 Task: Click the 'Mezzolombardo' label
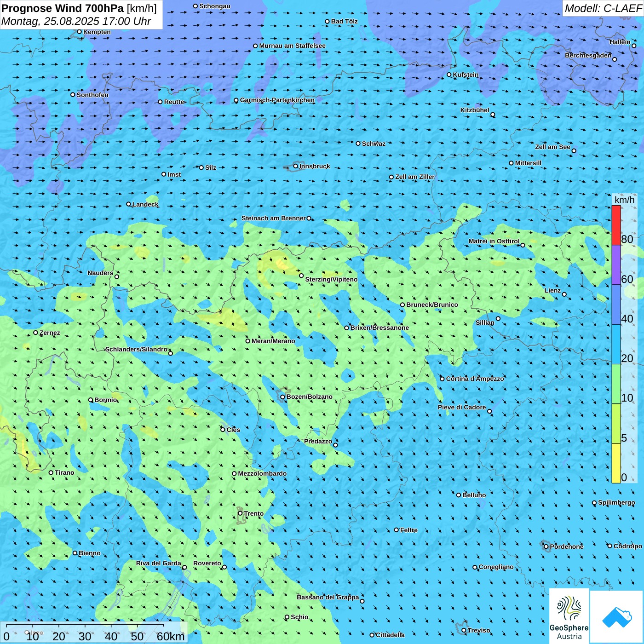(x=262, y=473)
